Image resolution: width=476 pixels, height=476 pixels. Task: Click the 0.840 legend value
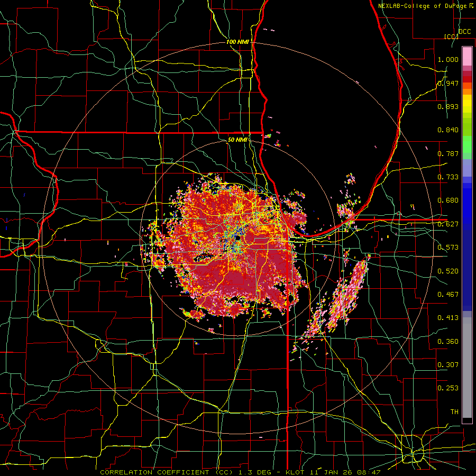click(448, 130)
